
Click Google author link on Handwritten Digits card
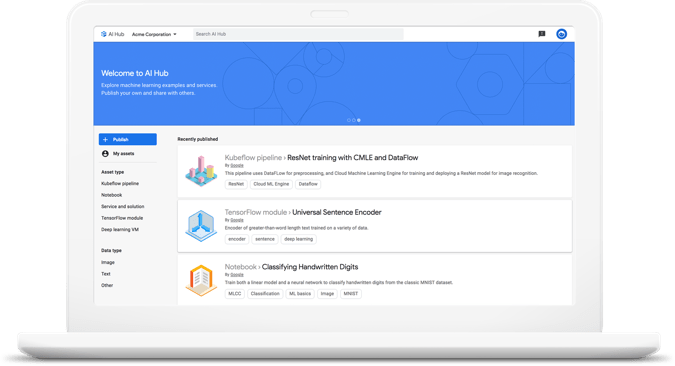tap(237, 275)
